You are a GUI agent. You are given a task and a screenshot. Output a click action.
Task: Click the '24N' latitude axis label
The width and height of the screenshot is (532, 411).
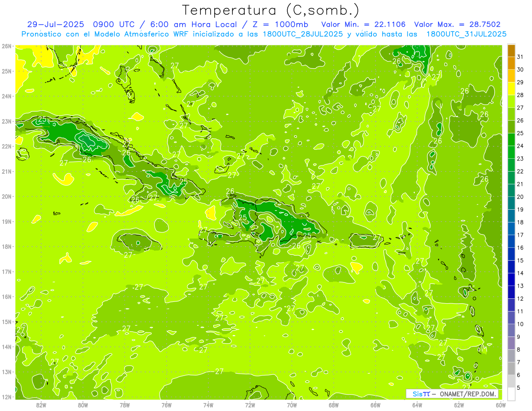7,96
